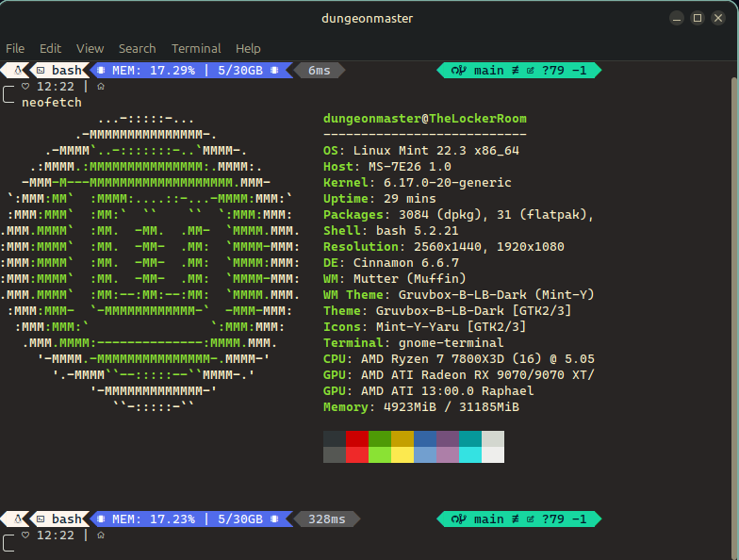Click the GPU 13:00.0 Raphael line

[429, 391]
